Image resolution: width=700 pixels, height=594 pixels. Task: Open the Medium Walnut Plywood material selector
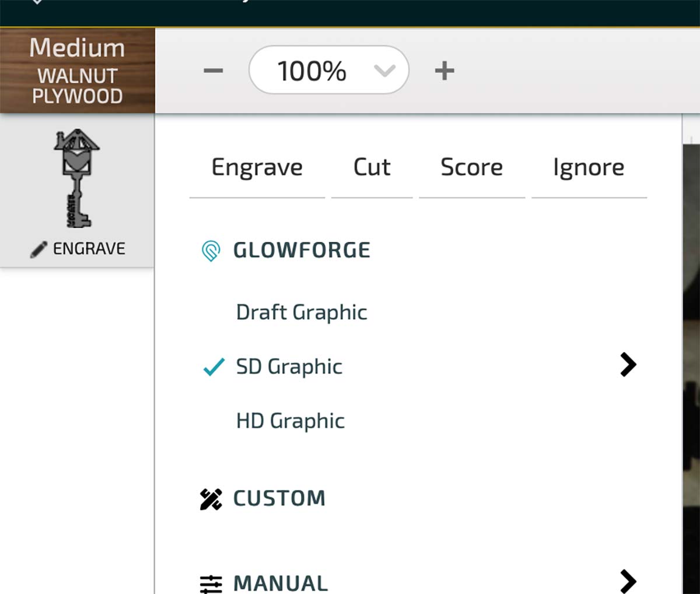coord(77,71)
